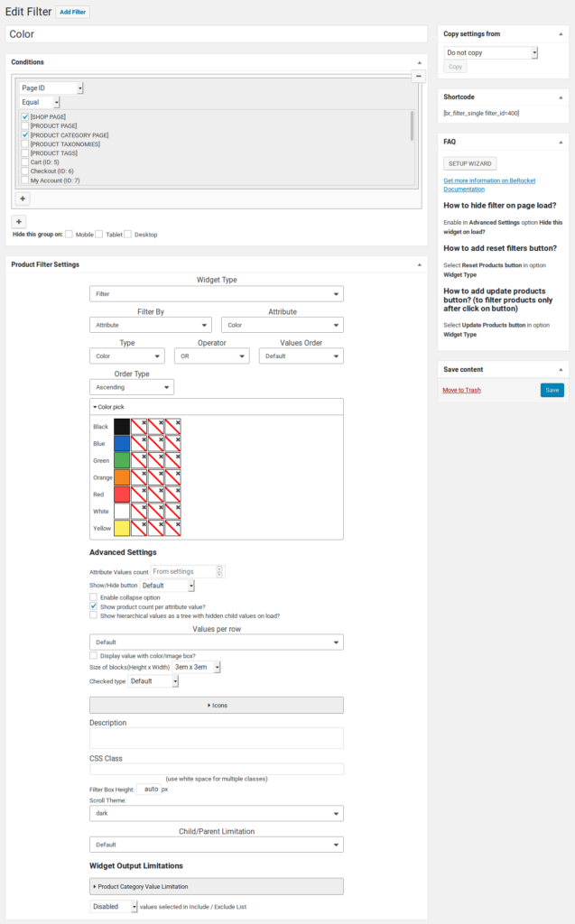The image size is (575, 924).
Task: Collapse the Conditions panel with its arrow
Action: tap(418, 62)
